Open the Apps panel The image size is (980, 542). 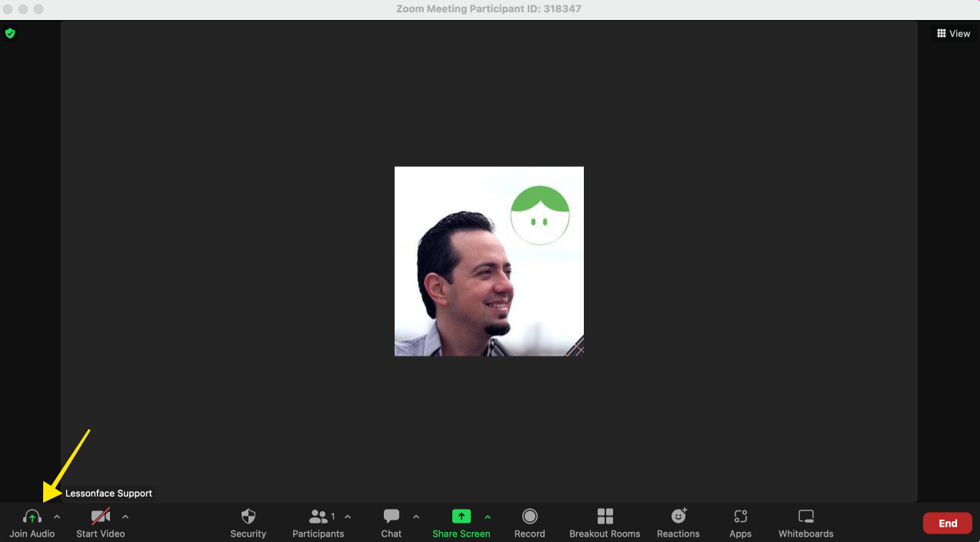[740, 517]
